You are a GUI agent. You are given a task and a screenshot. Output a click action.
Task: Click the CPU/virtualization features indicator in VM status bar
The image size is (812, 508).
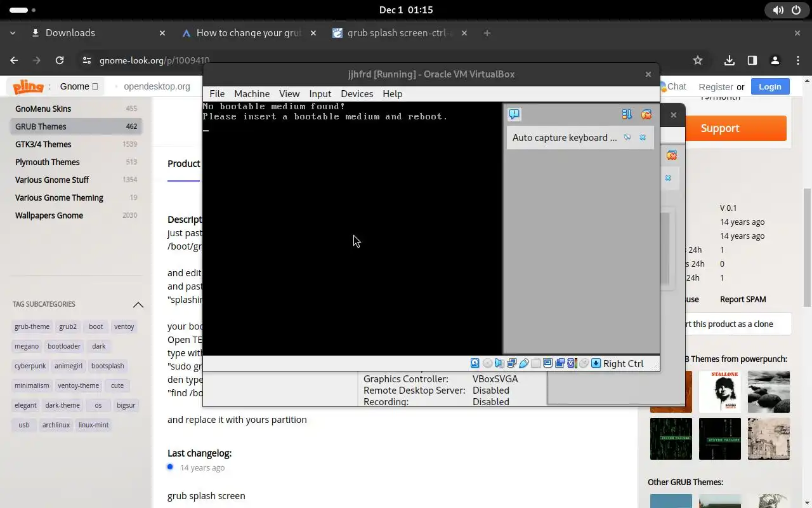572,363
